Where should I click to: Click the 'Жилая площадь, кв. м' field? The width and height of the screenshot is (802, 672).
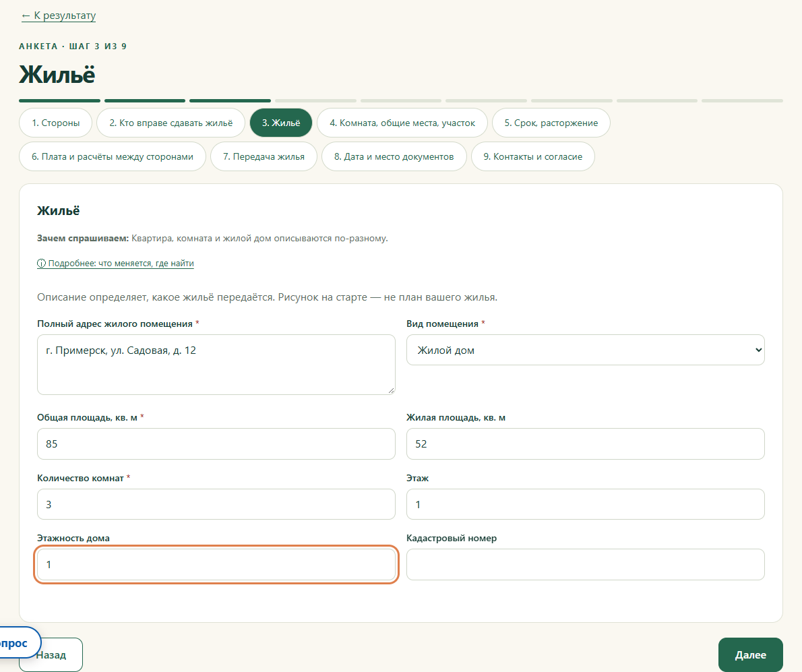point(586,444)
